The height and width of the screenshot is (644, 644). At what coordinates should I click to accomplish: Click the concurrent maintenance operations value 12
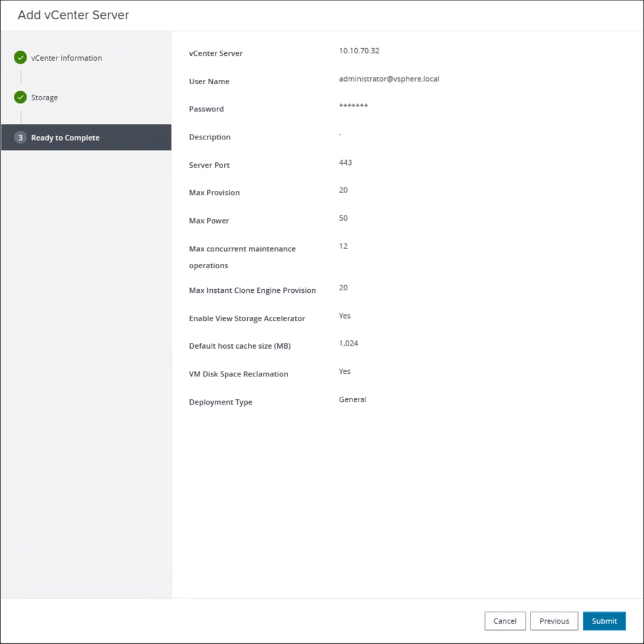click(x=343, y=246)
